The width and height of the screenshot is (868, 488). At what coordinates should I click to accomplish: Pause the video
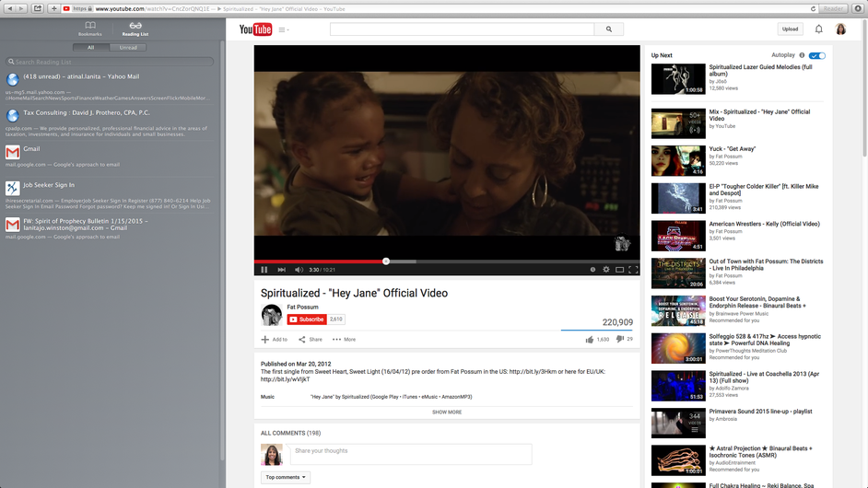tap(264, 270)
